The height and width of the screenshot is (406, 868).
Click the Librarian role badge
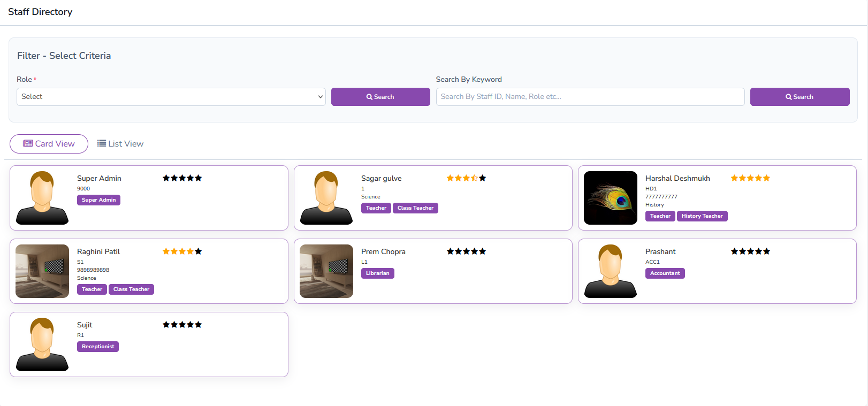(377, 273)
